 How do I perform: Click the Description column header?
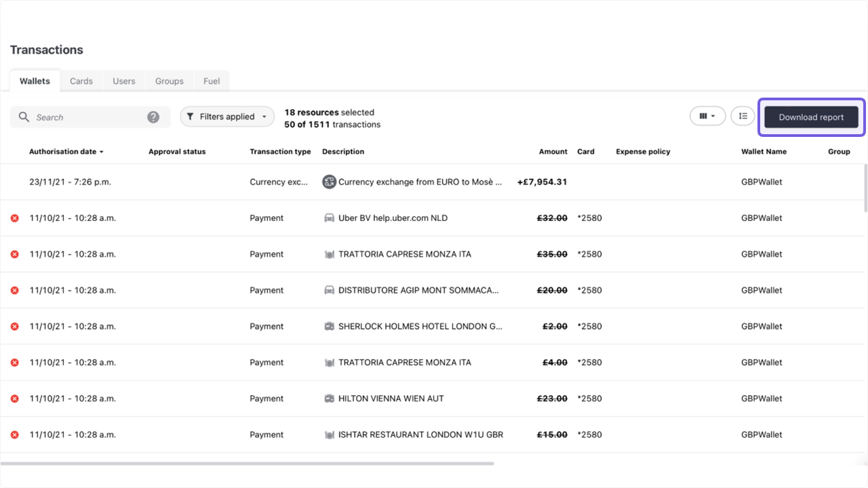(x=343, y=152)
